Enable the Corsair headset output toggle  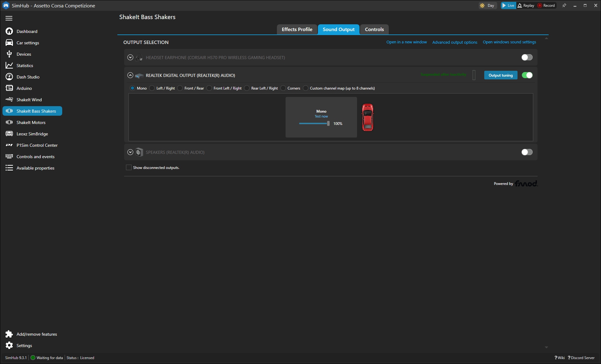(x=527, y=58)
